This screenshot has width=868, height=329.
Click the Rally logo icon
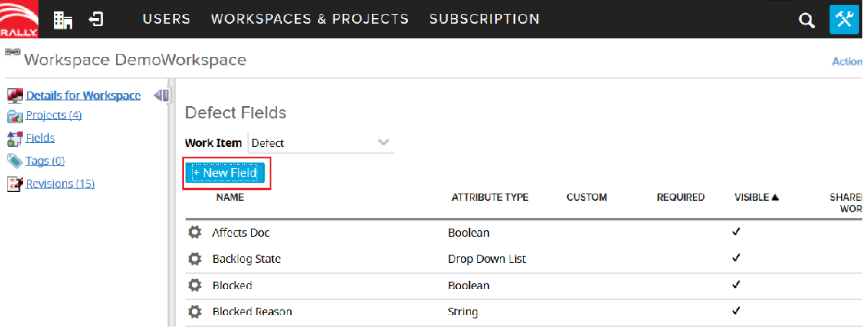point(18,19)
